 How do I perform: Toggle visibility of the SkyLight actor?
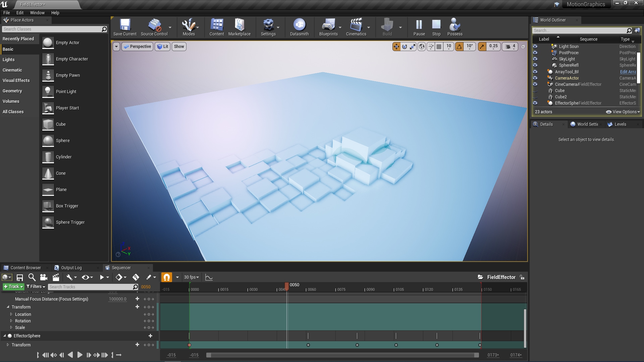536,59
